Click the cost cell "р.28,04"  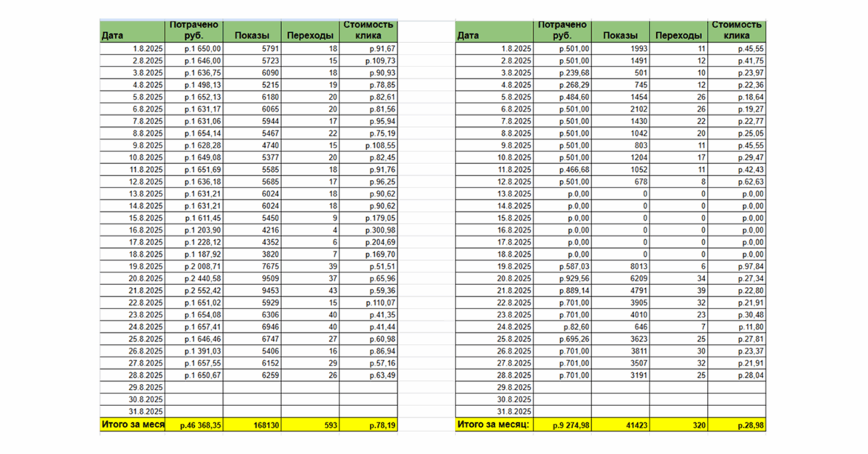(737, 375)
